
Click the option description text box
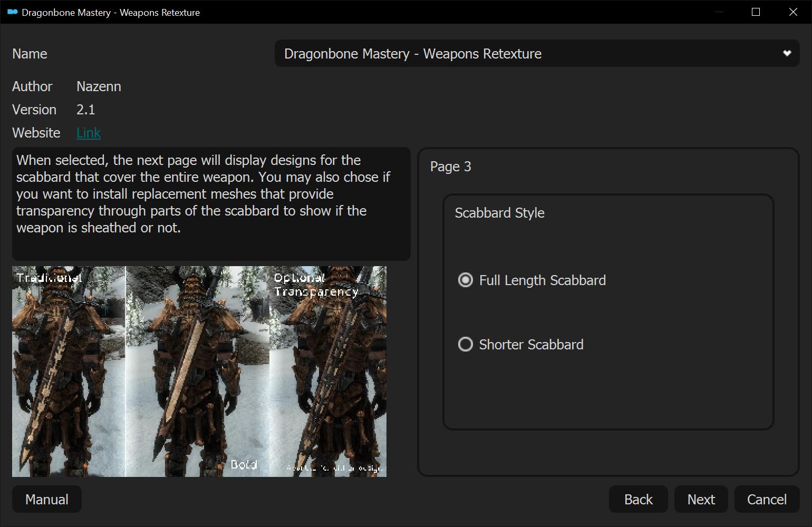pos(211,204)
